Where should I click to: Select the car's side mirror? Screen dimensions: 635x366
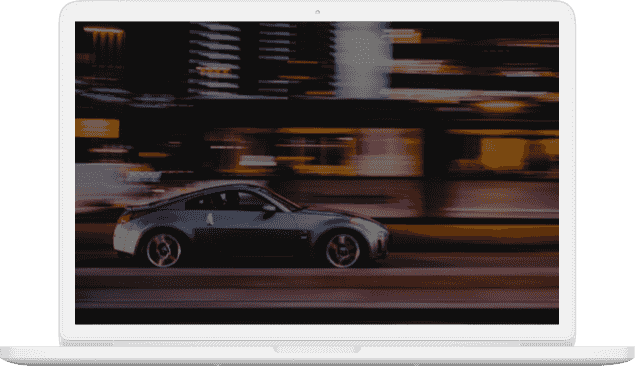[269, 209]
